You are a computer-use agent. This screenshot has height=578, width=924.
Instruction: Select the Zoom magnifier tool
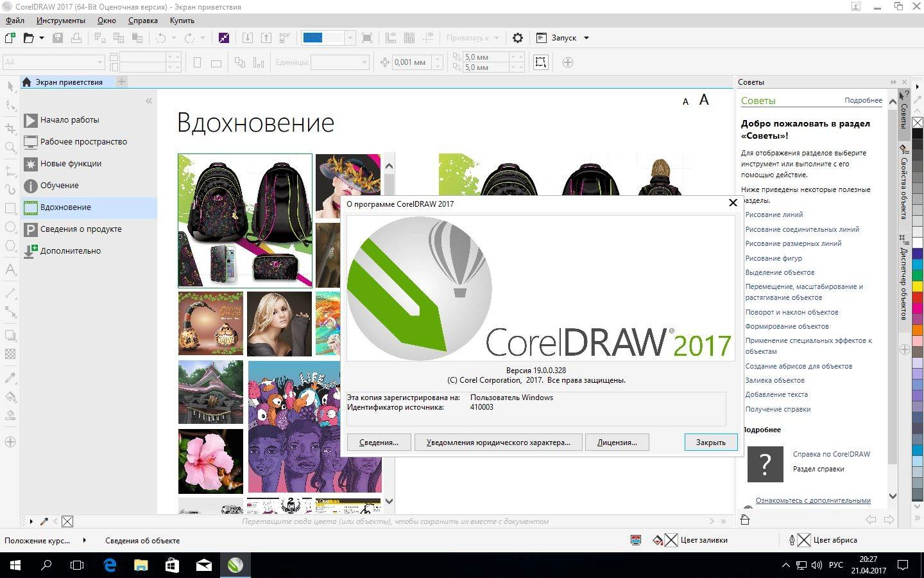tap(10, 147)
